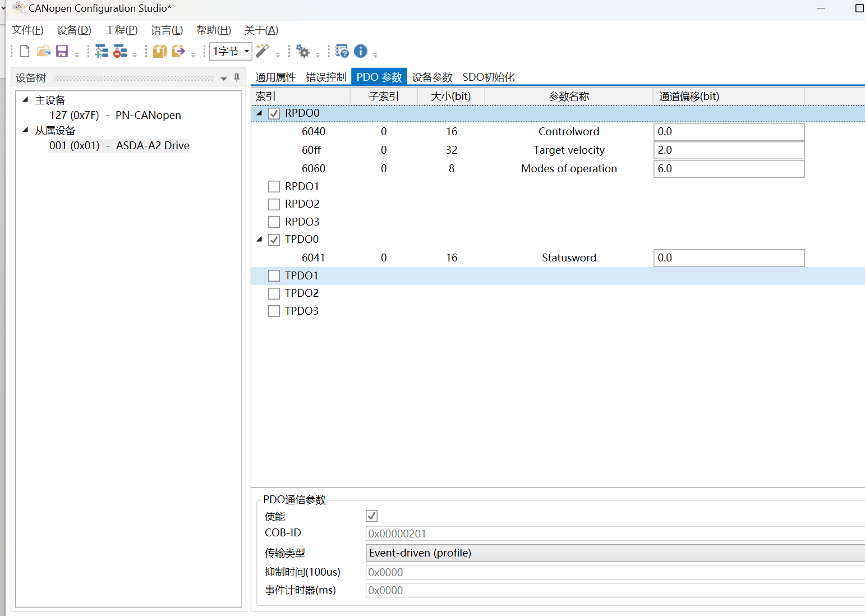Select 127 (0x7F) PN-CANopen master device
This screenshot has height=616, width=865.
115,115
